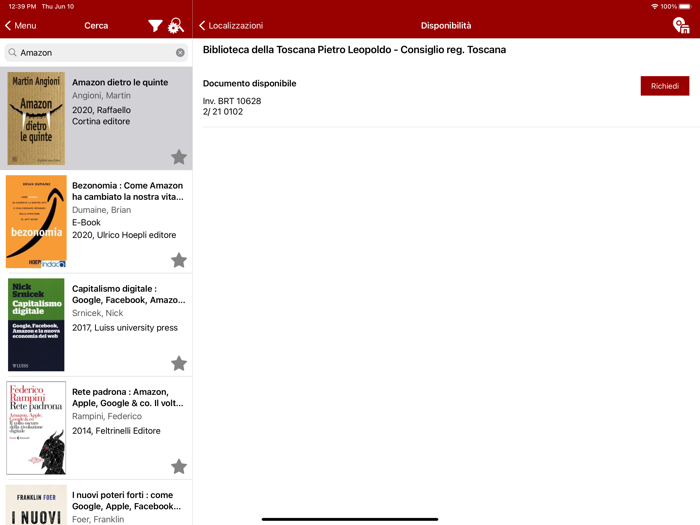
Task: Open Rete padrona cover thumbnail
Action: click(36, 428)
